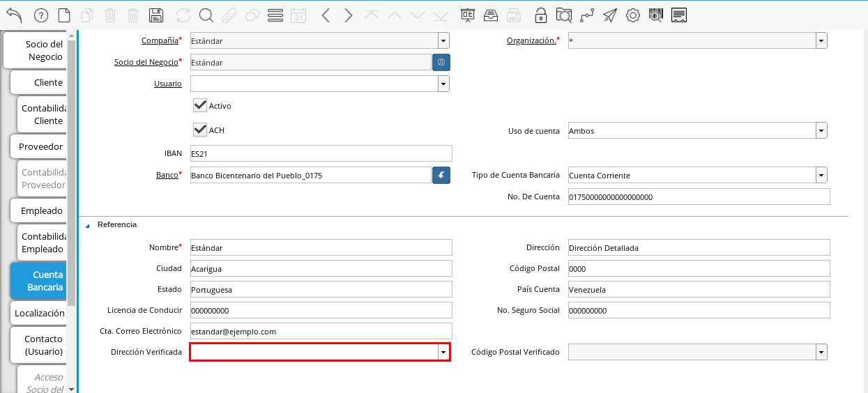Screen dimensions: 868x393
Task: Open the magnifier search icon
Action: pos(206,15)
